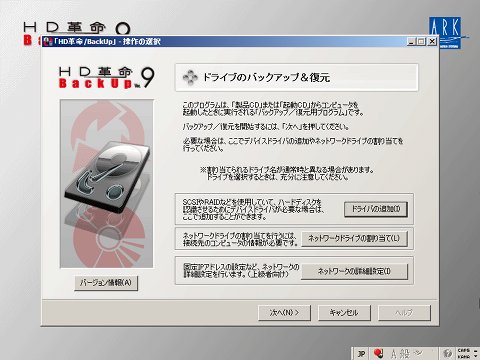Open ネットワークの詳細設定 button
480x360 pixels.
(x=354, y=271)
